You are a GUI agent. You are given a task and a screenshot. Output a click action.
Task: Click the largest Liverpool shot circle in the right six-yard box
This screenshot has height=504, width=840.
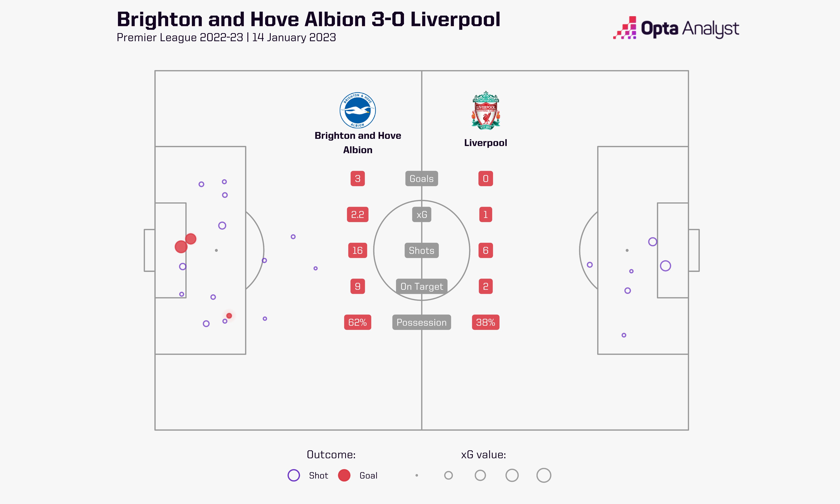[x=665, y=266]
